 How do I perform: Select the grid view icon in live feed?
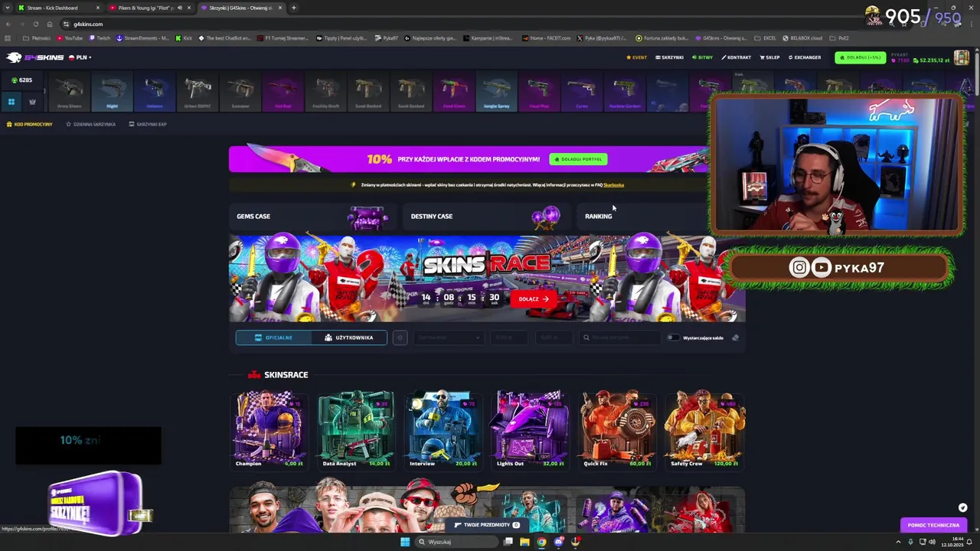pyautogui.click(x=11, y=101)
